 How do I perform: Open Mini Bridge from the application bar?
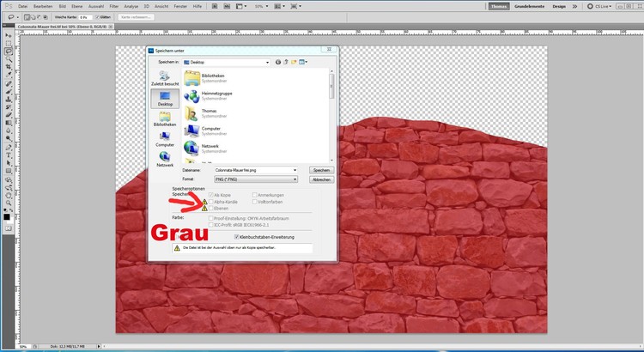227,6
